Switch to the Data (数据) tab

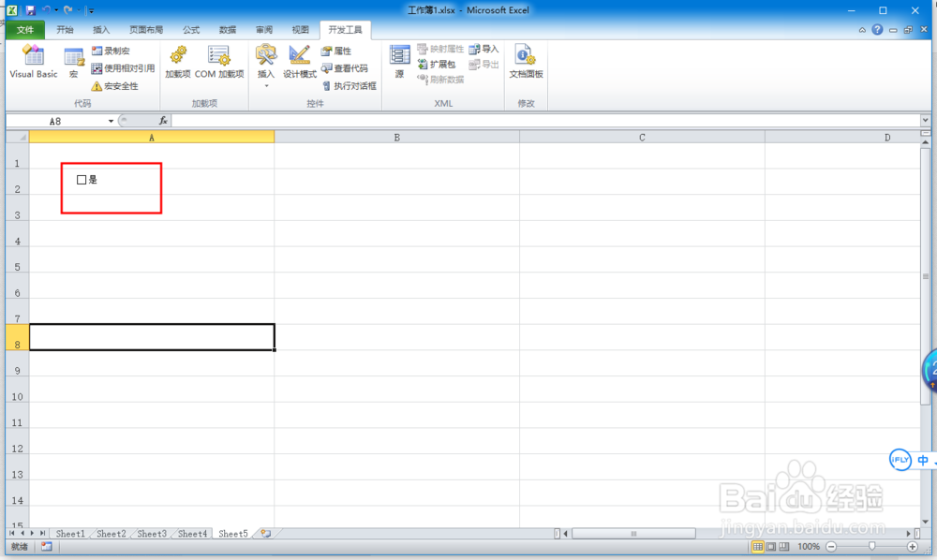228,30
